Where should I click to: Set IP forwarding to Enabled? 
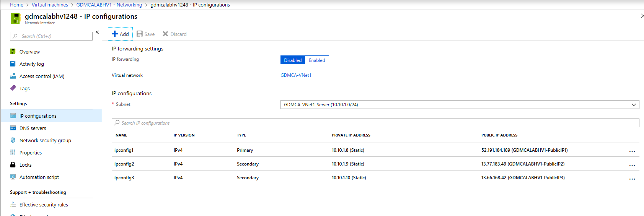pyautogui.click(x=317, y=60)
